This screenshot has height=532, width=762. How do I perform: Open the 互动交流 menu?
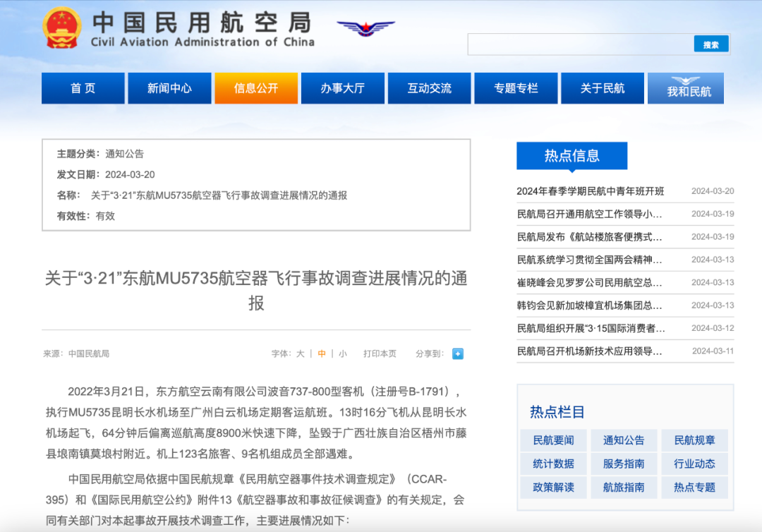click(429, 87)
